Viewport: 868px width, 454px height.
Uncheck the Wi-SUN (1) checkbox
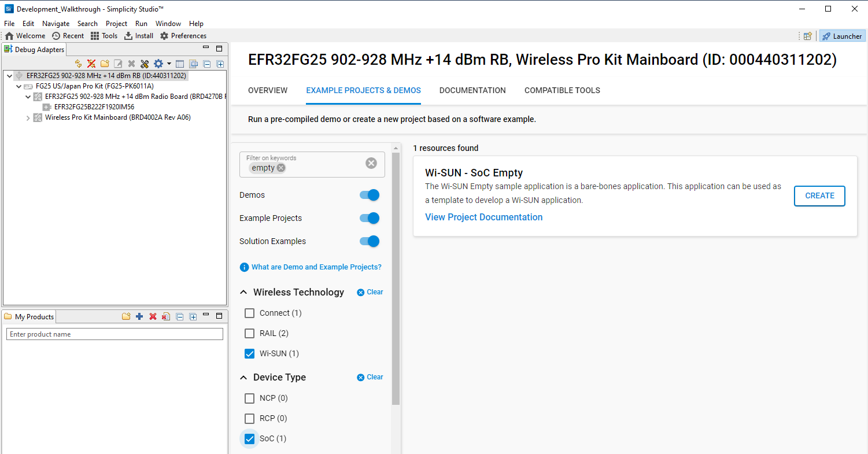250,353
